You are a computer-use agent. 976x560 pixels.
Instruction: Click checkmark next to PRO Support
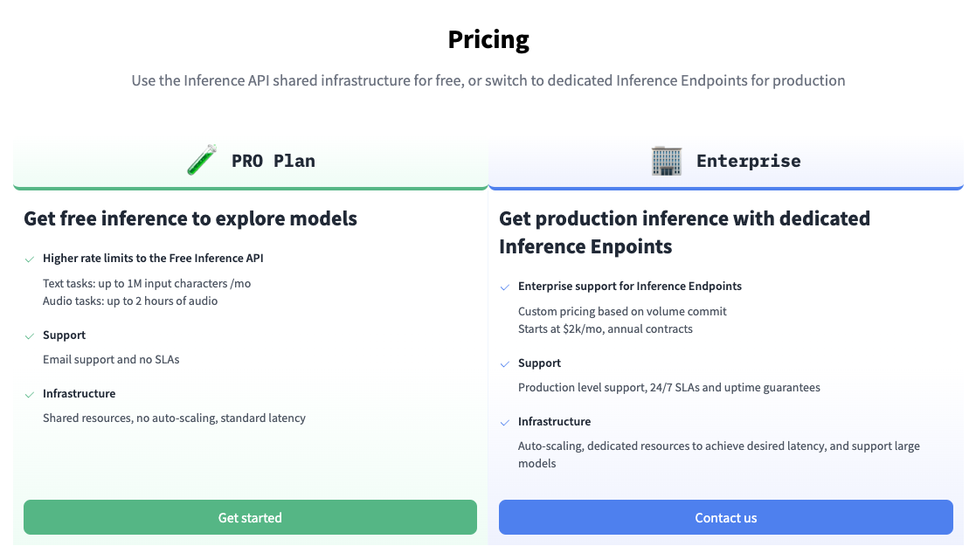click(x=31, y=335)
